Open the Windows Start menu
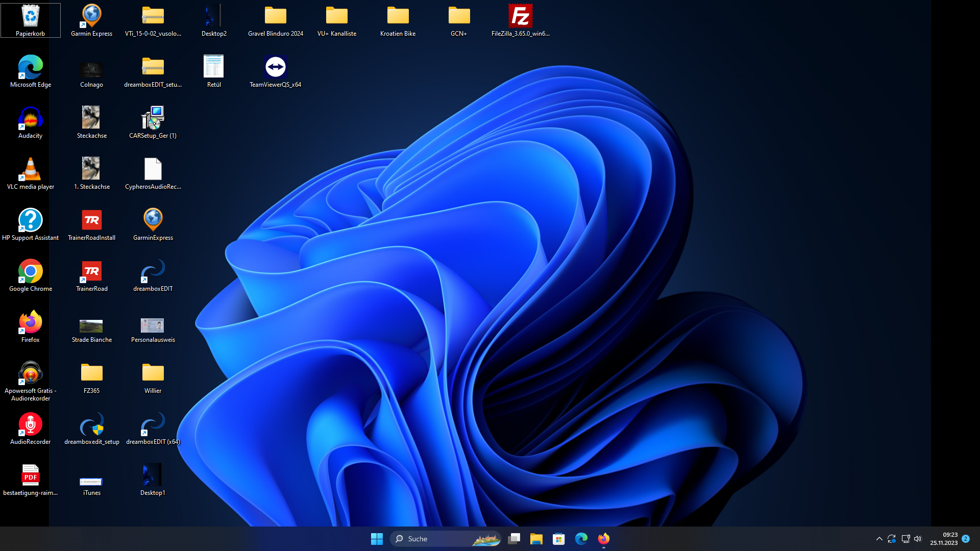This screenshot has width=980, height=551. tap(377, 539)
